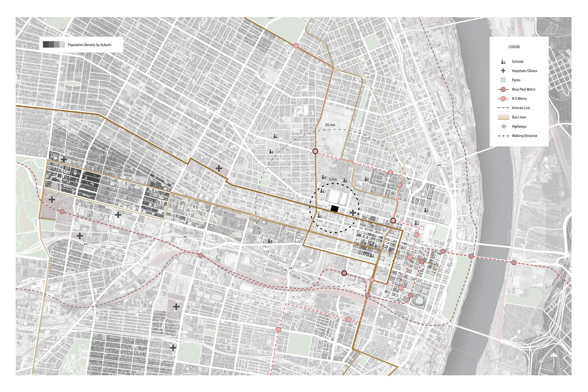
Task: Click the 'Population Density by Suburb' text
Action: 89,45
